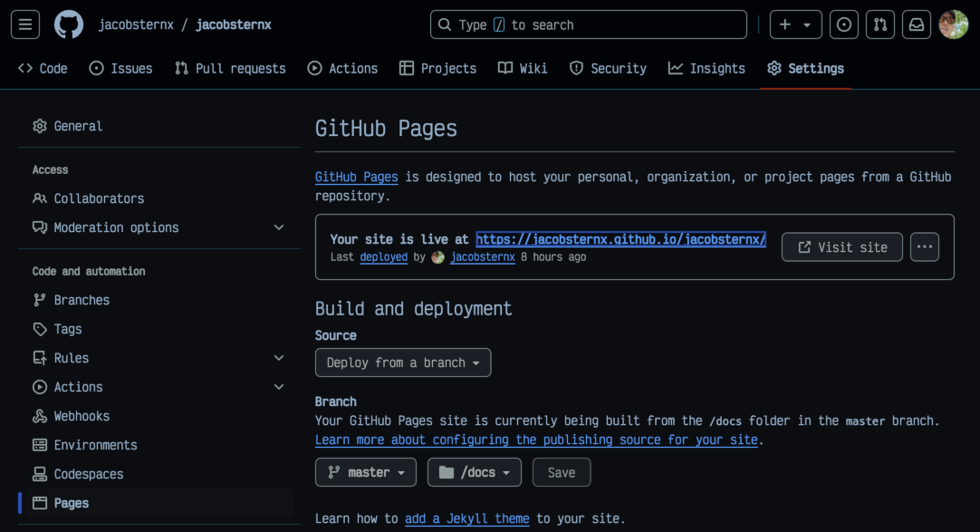Switch to the Wiki tab
Screen dimensions: 980x532
(523, 69)
